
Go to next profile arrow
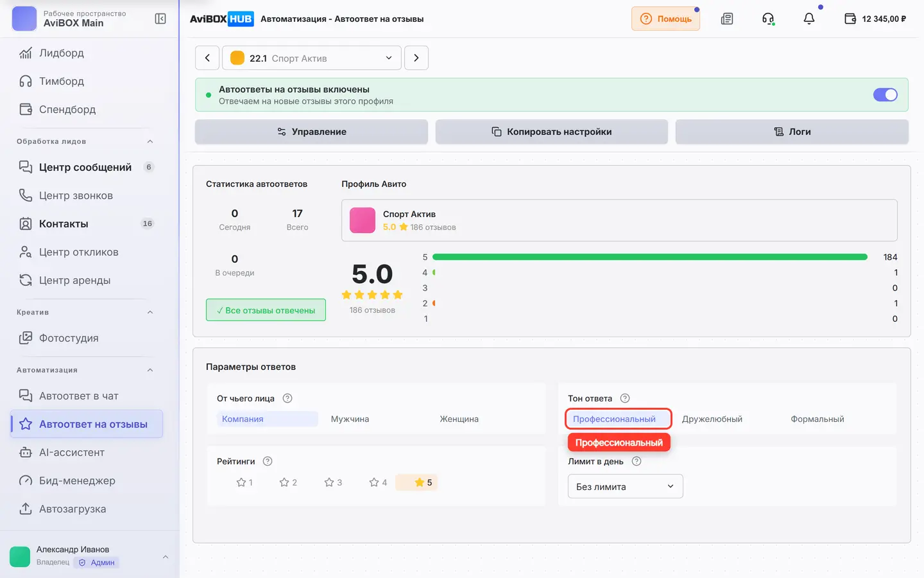point(416,58)
